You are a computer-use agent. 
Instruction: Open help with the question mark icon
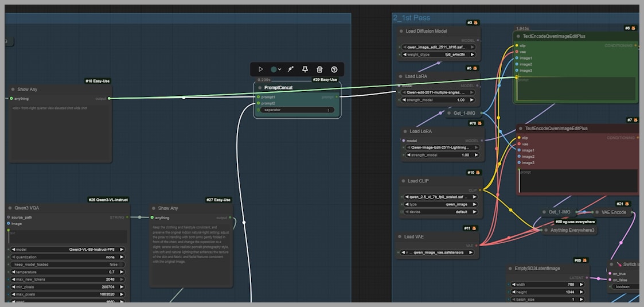click(334, 69)
